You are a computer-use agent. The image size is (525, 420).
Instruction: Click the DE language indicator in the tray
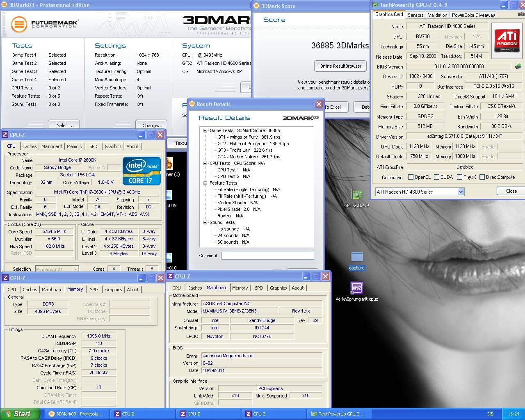(490, 414)
